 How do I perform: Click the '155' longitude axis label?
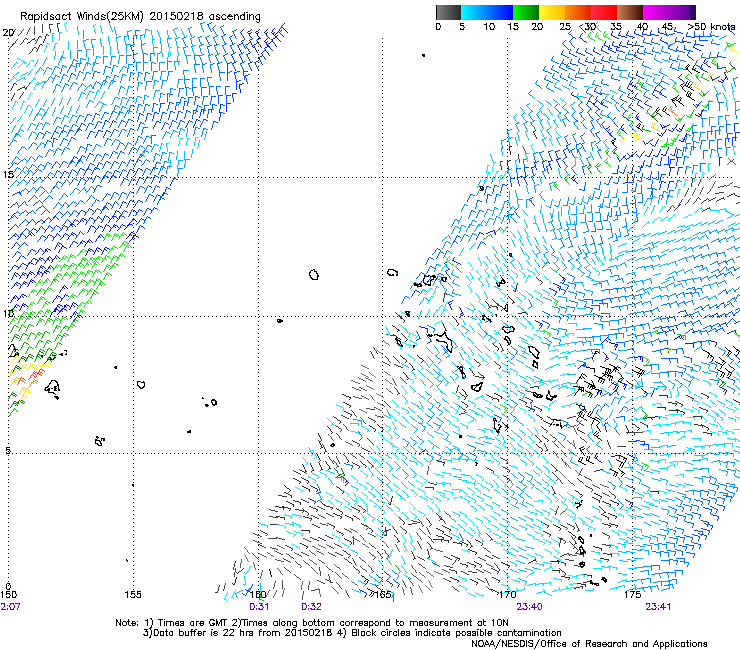133,595
